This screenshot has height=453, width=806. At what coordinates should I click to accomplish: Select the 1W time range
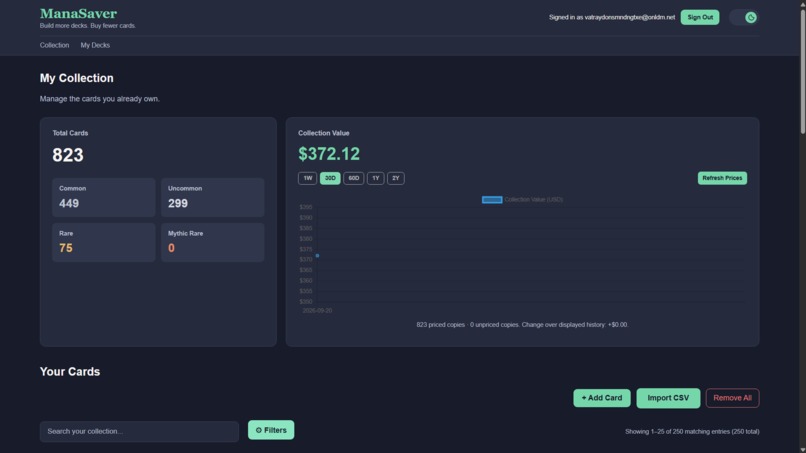point(307,178)
